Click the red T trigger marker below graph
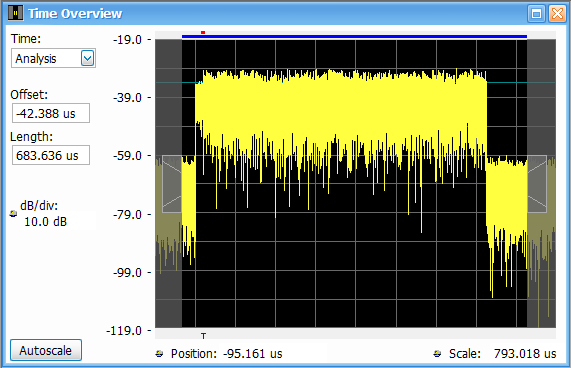This screenshot has width=571, height=368. [203, 336]
